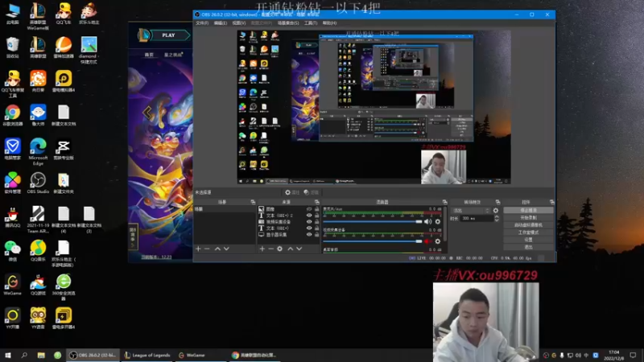This screenshot has width=644, height=362.
Task: Open the OBS Studio desktop shortcut
Action: point(37,180)
